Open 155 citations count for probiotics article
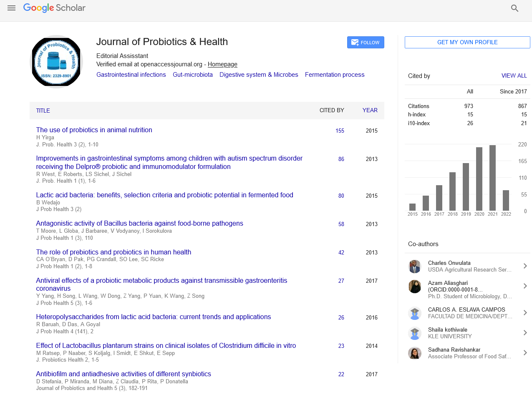The width and height of the screenshot is (532, 395). click(x=340, y=131)
